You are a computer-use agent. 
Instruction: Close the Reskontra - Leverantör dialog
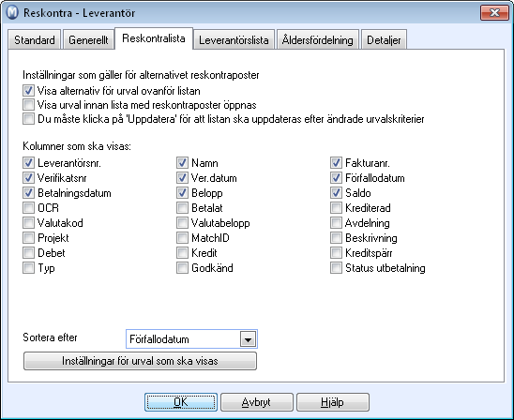tap(494, 13)
